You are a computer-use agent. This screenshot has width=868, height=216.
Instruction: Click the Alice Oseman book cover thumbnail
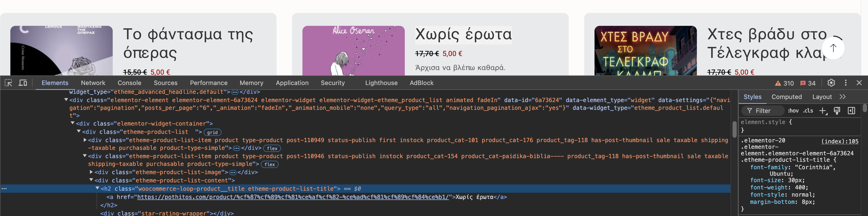[x=353, y=51]
